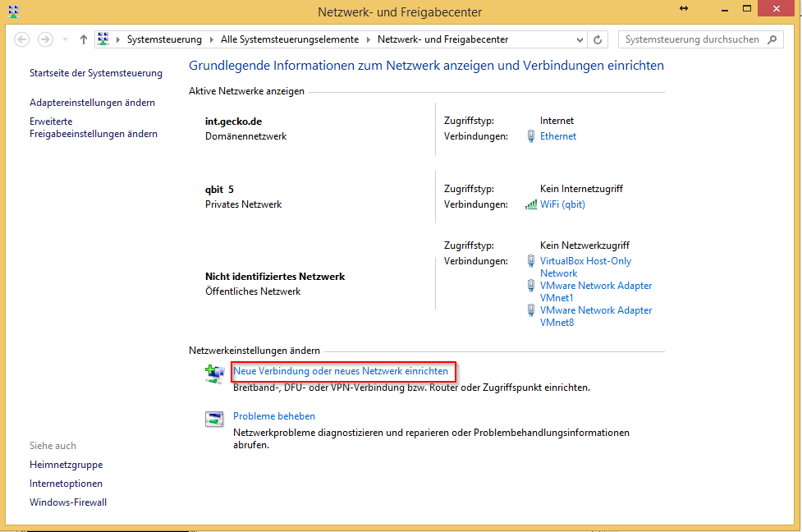Open the recent pages chevron beside the forward button
This screenshot has width=802, height=532.
point(64,39)
